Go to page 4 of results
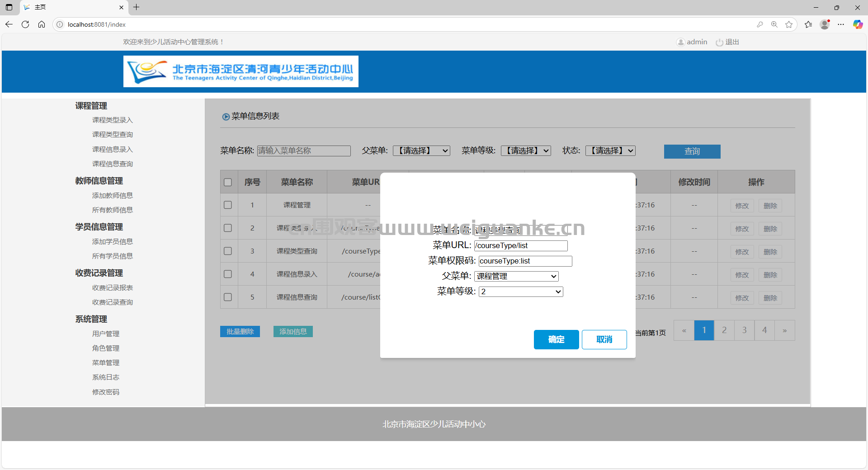The width and height of the screenshot is (868, 470). click(x=764, y=330)
